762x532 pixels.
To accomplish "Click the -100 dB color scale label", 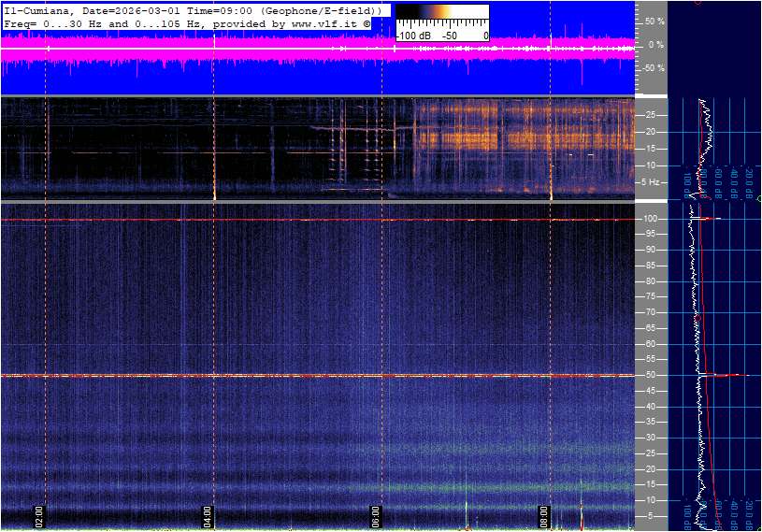I will (x=412, y=36).
